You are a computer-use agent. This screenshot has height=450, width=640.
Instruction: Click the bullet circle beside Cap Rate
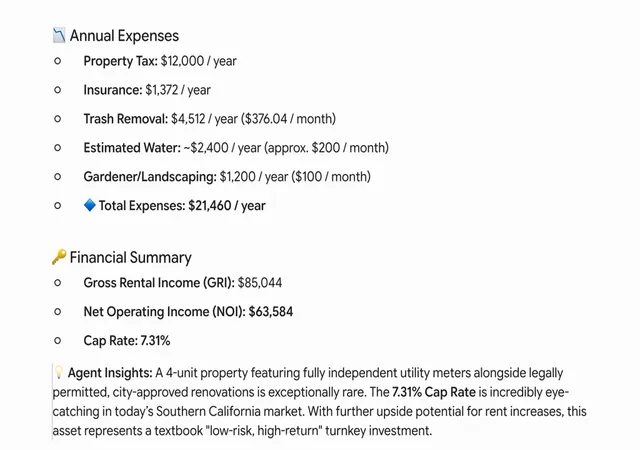pos(58,341)
